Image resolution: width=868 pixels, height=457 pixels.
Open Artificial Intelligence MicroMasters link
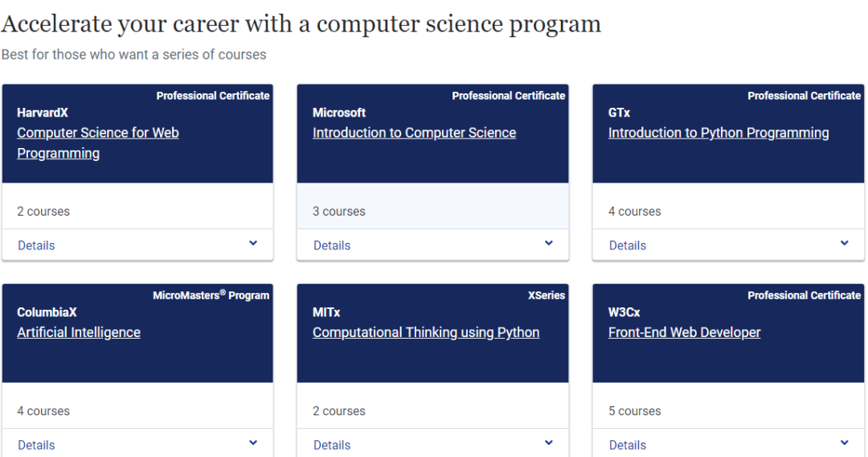[x=79, y=332]
